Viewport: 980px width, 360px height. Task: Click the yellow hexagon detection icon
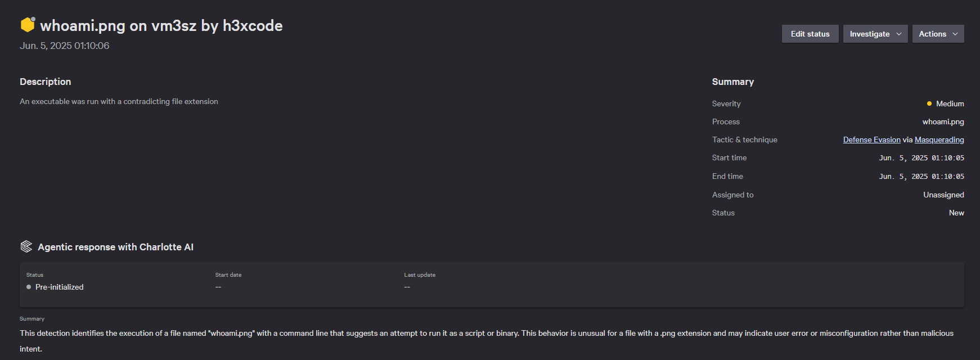[28, 25]
